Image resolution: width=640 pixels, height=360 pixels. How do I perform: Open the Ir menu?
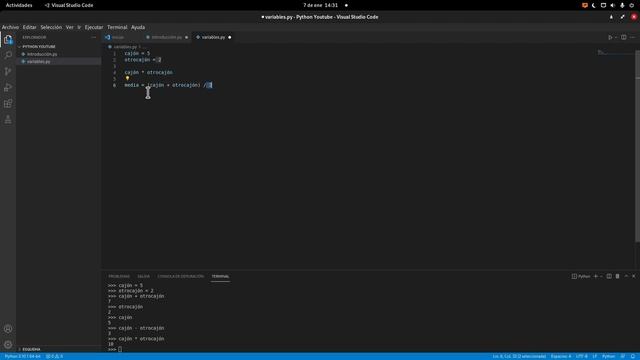(79, 27)
